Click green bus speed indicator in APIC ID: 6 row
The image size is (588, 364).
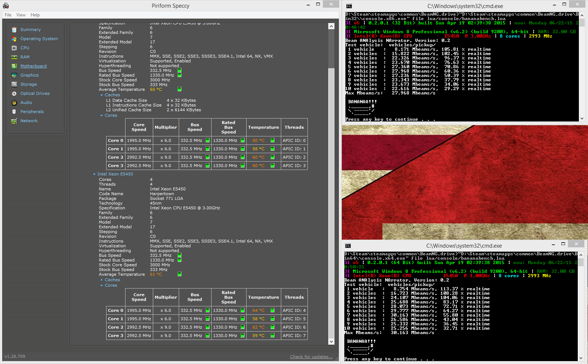pos(208,327)
